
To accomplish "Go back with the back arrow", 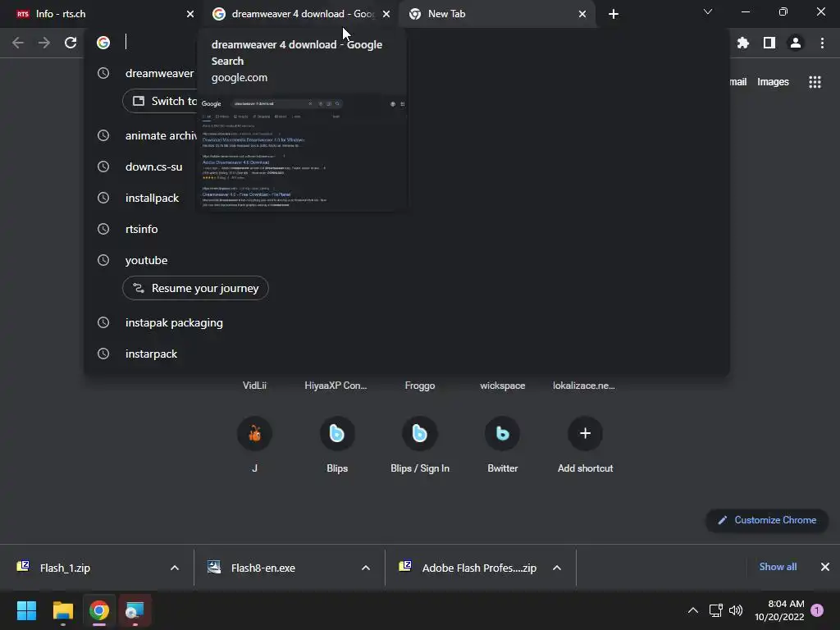I will 18,43.
